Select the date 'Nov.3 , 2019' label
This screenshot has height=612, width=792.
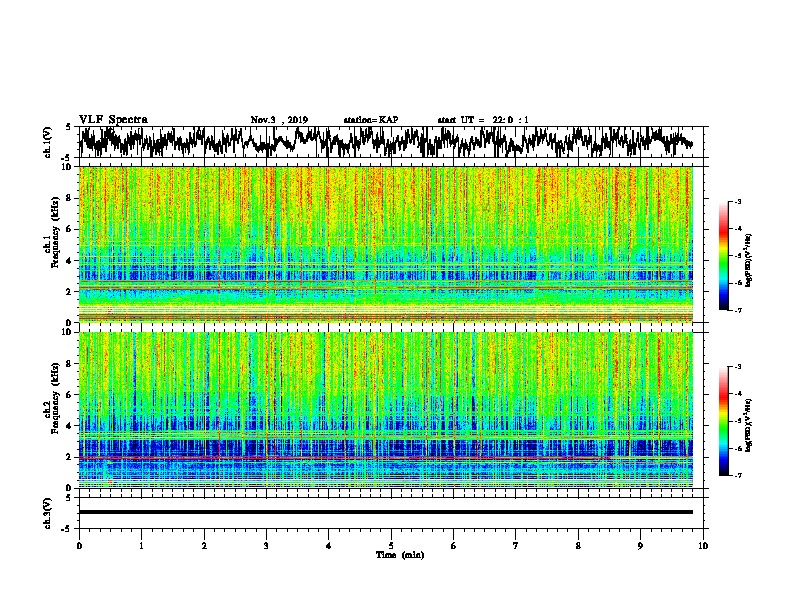[279, 120]
